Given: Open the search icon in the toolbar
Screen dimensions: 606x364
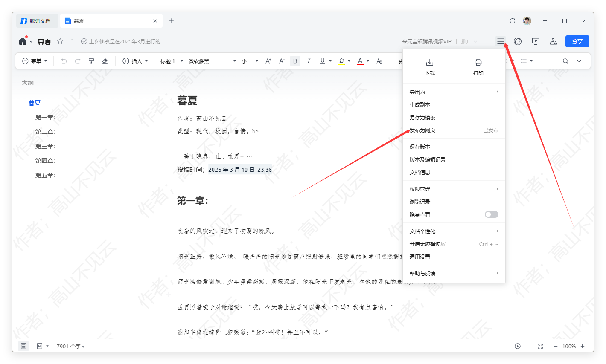Looking at the screenshot, I should [x=565, y=61].
